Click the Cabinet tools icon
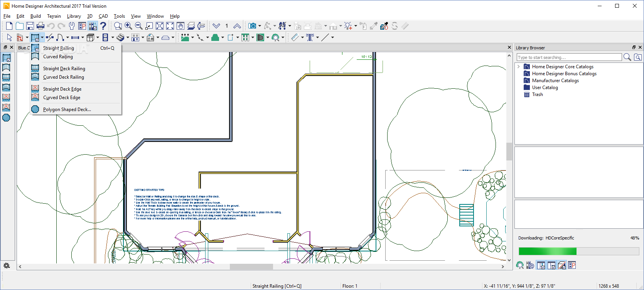This screenshot has height=290, width=644. coord(90,37)
